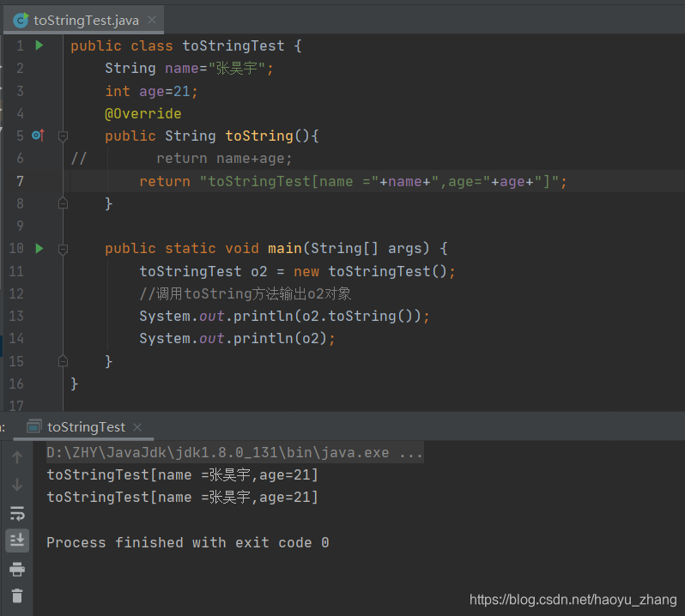Select the toStringTest.java editor tab
This screenshot has height=616, width=685.
click(x=83, y=20)
